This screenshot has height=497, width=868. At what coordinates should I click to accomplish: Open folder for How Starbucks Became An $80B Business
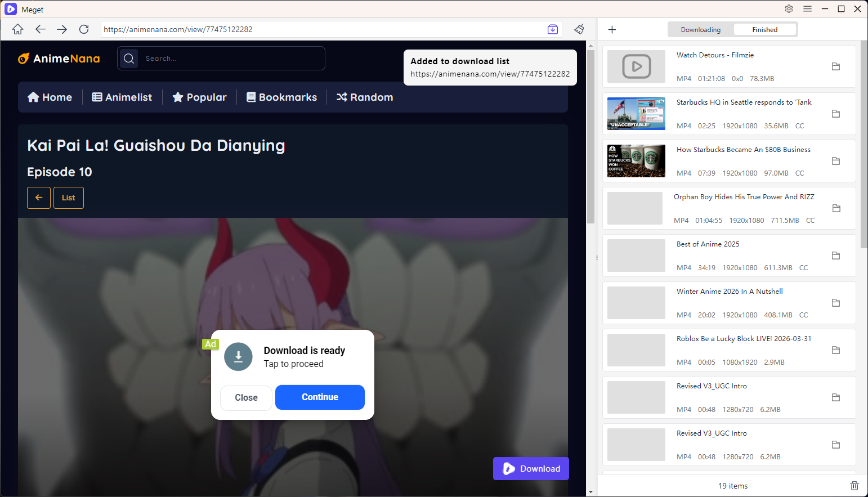[x=836, y=161]
